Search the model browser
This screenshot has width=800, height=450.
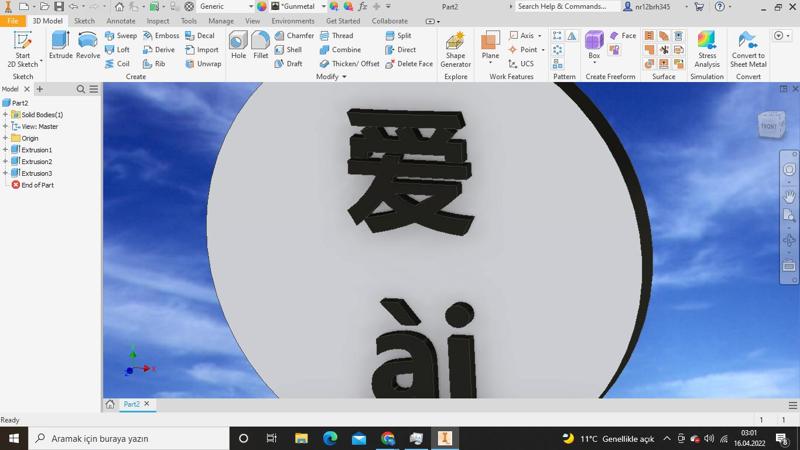81,89
